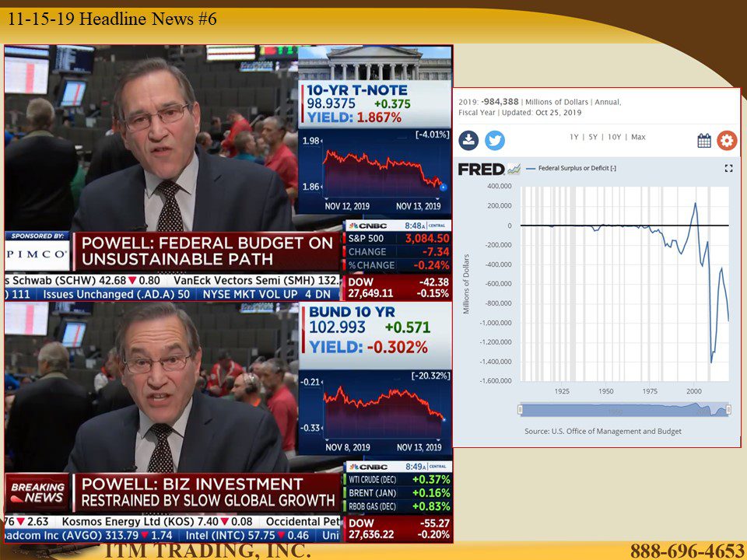Click the "10-YR T-NOTE" title
Screen dimensions: 747x560
(357, 90)
